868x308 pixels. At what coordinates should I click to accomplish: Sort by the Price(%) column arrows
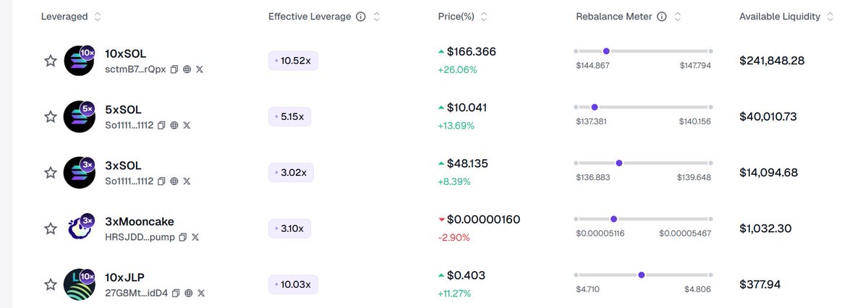click(x=484, y=17)
